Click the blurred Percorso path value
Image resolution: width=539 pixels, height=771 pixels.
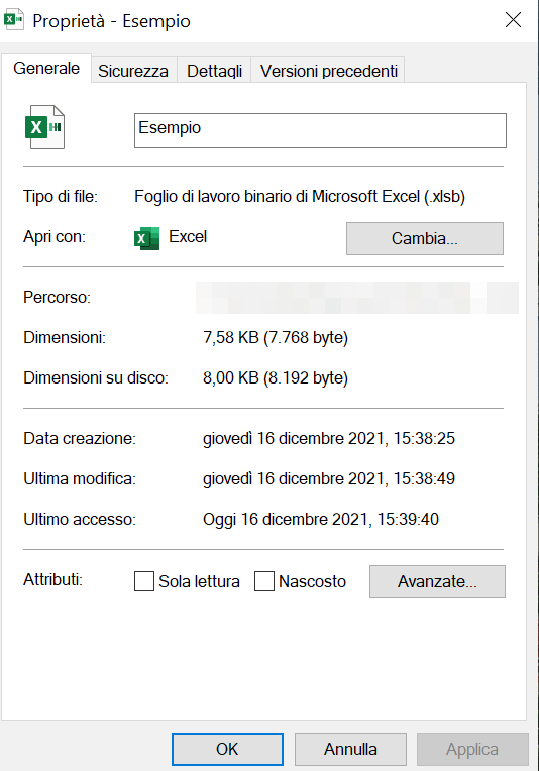[357, 298]
